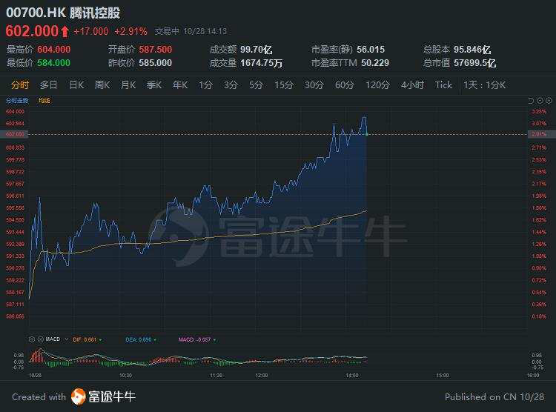Click the trading status 交易中 timestamp
This screenshot has width=556, height=412.
(x=190, y=32)
